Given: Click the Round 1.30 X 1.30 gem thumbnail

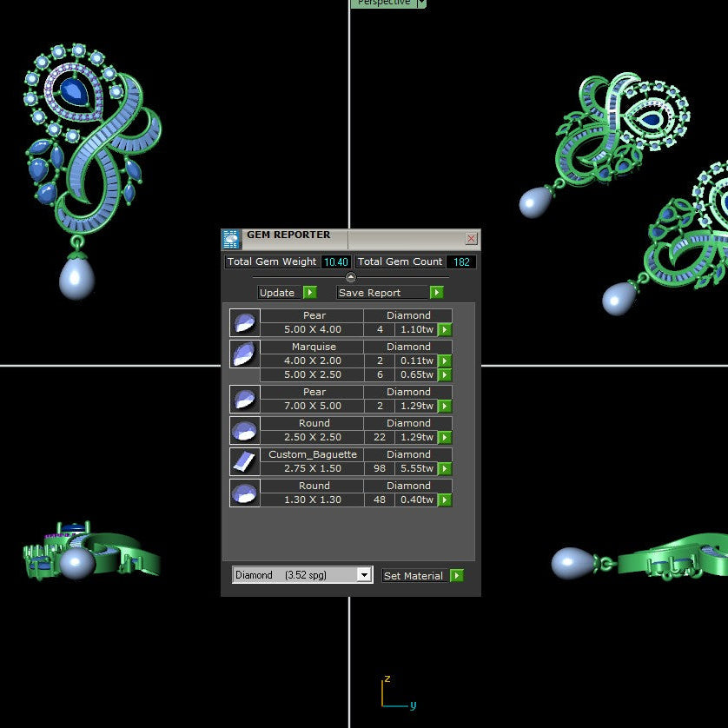Looking at the screenshot, I should coord(244,493).
